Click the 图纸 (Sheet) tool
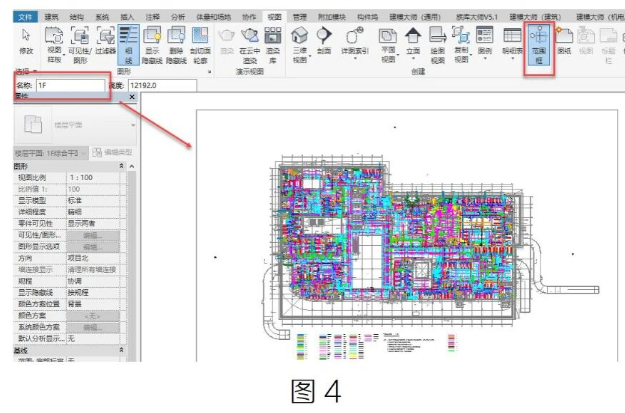Image resolution: width=625 pixels, height=413 pixels. tap(564, 41)
